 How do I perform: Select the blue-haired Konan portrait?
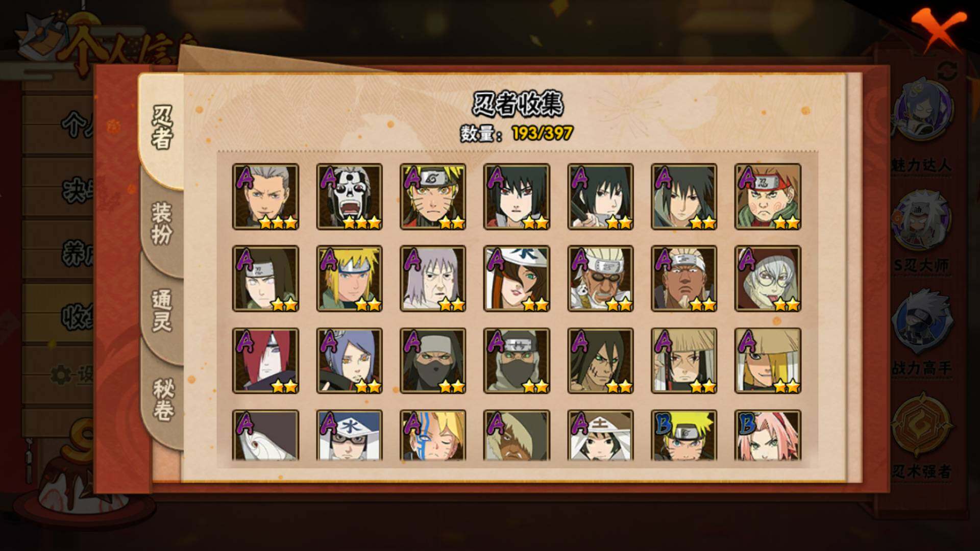coord(349,361)
